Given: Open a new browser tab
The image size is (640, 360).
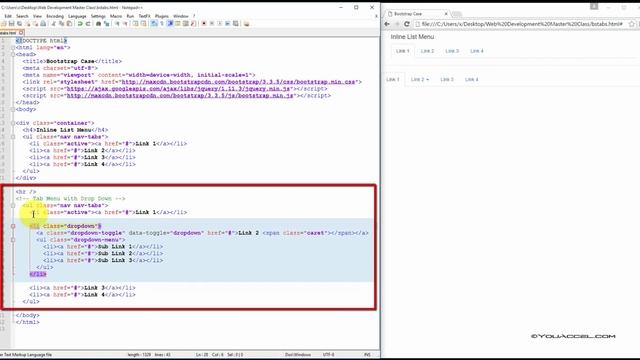Looking at the screenshot, I should pyautogui.click(x=457, y=14).
